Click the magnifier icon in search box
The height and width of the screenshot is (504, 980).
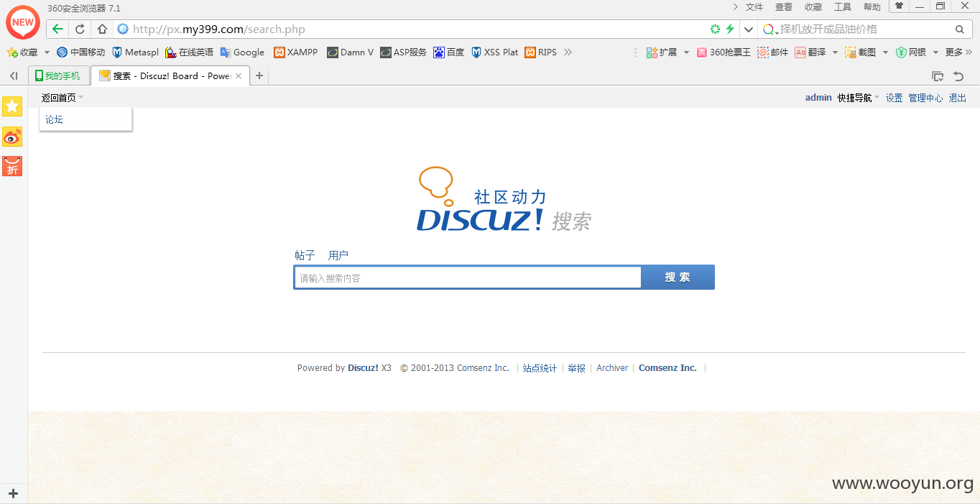click(x=959, y=29)
